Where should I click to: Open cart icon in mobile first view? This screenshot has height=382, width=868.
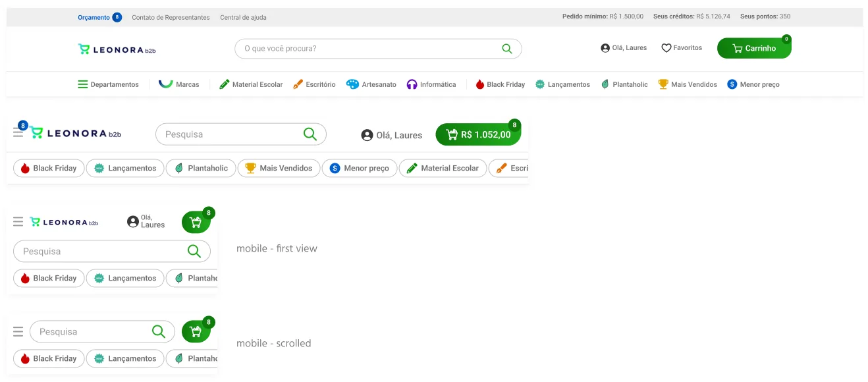(x=196, y=222)
